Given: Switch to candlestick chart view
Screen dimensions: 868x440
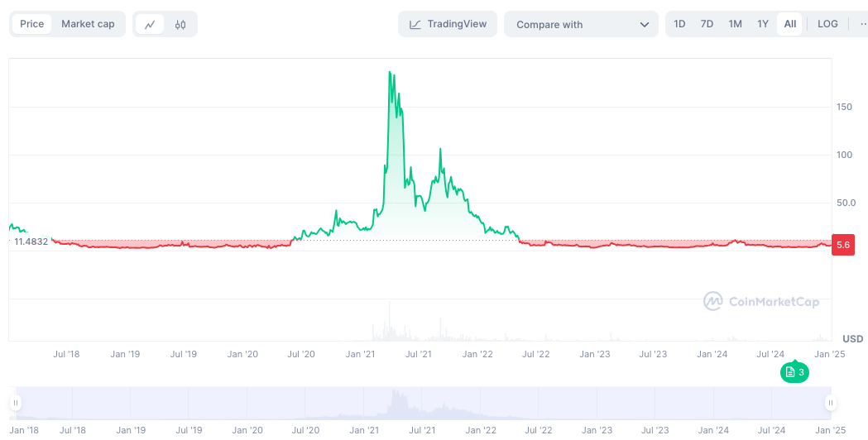Looking at the screenshot, I should (x=180, y=25).
